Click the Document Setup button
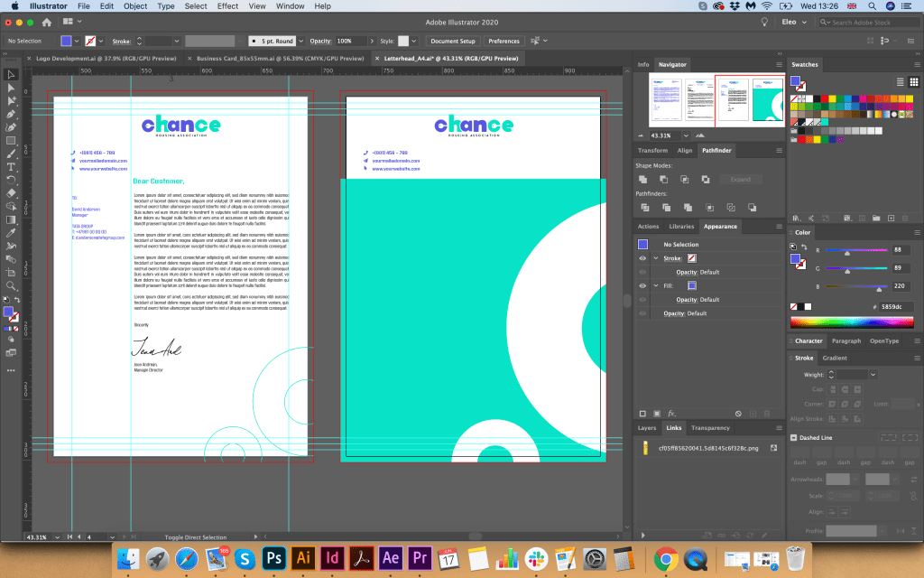This screenshot has height=578, width=924. coord(452,41)
